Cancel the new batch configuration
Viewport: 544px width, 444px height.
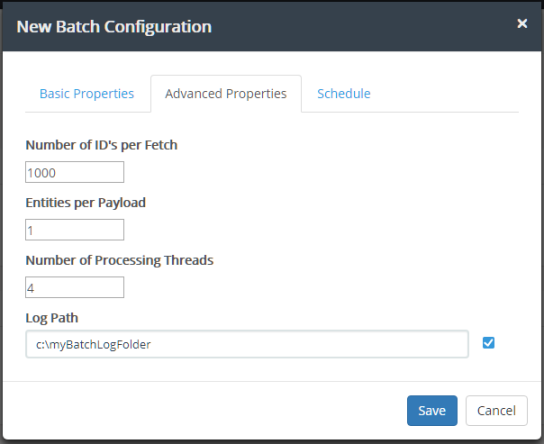coord(496,411)
